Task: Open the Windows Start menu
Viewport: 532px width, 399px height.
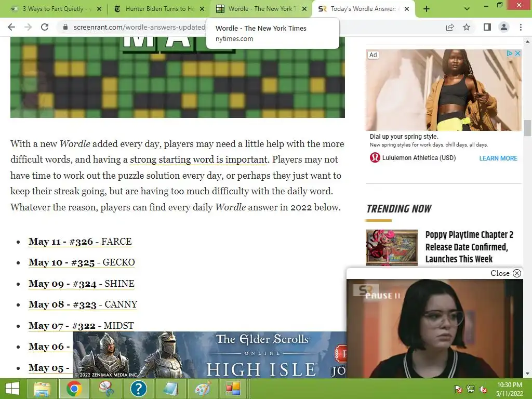Action: click(12, 389)
